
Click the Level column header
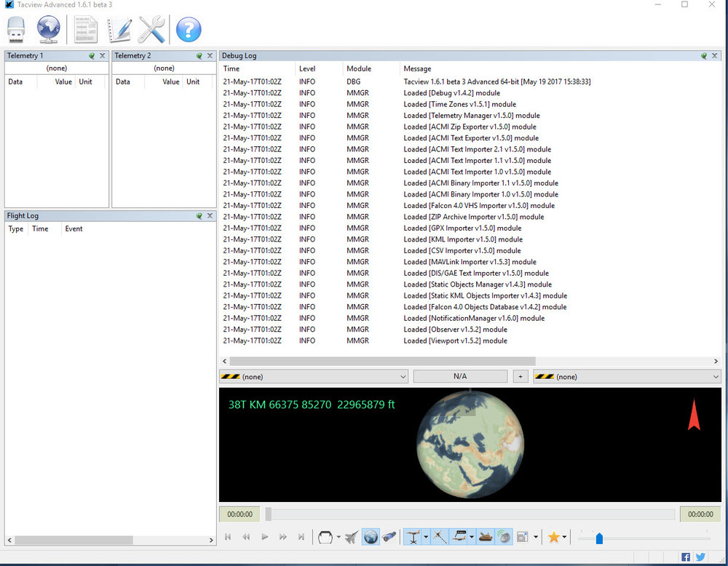[307, 68]
